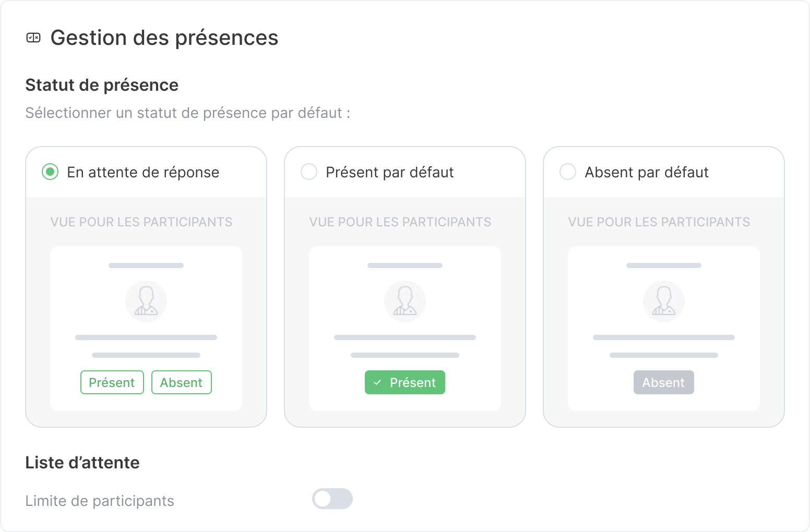The height and width of the screenshot is (532, 810).
Task: Click the Absent button in the first preview
Action: [x=181, y=382]
